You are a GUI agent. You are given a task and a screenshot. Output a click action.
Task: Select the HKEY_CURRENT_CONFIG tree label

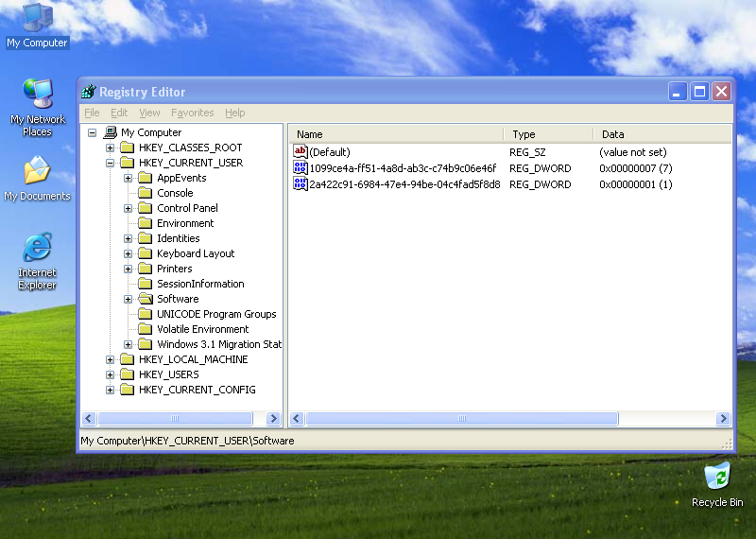point(198,390)
